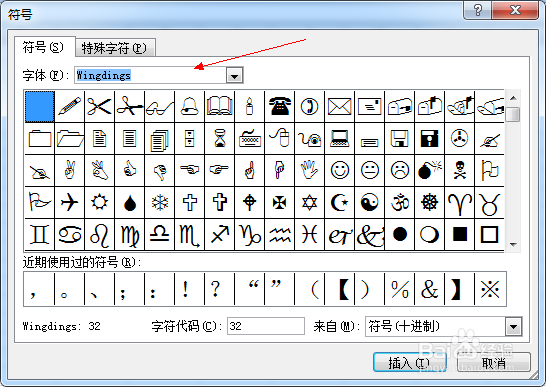Select the pencil symbol
The height and width of the screenshot is (387, 546).
pos(70,106)
